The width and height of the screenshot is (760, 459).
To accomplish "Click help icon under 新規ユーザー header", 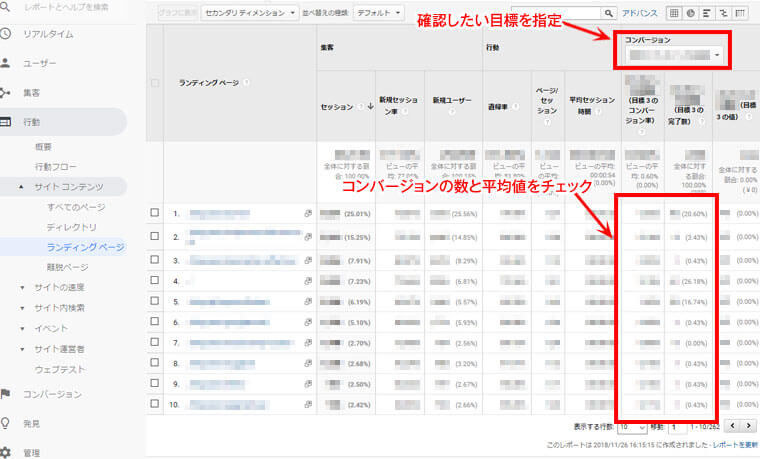I will click(x=451, y=112).
